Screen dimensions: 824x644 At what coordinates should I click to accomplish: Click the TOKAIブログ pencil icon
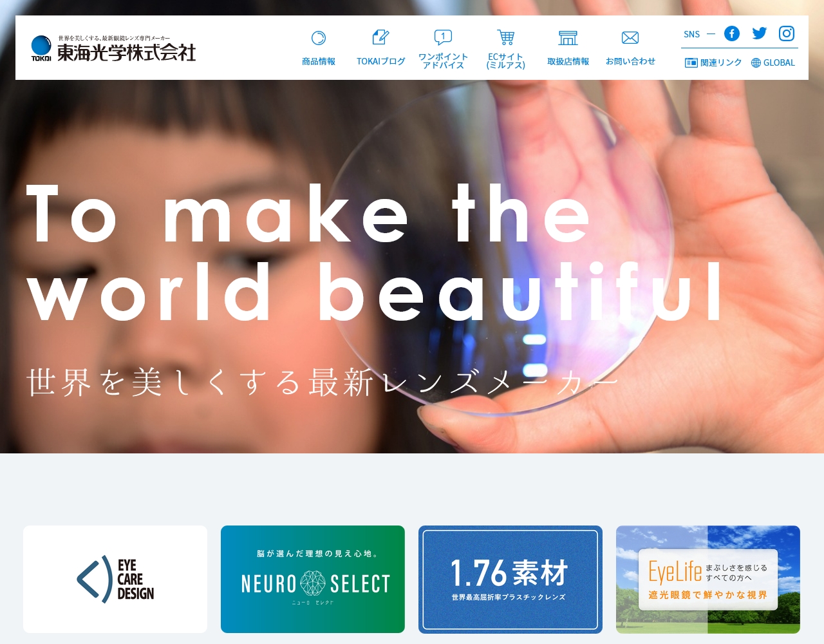(380, 37)
